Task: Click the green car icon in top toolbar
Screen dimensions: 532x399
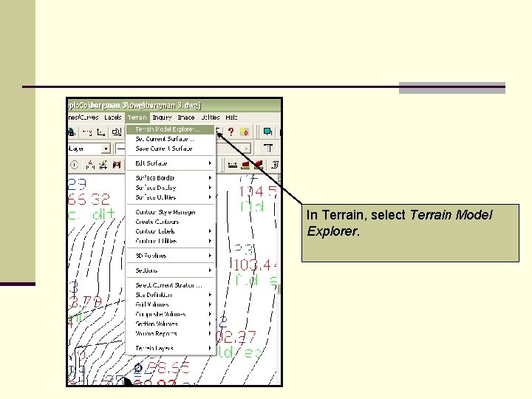Action: [71, 132]
